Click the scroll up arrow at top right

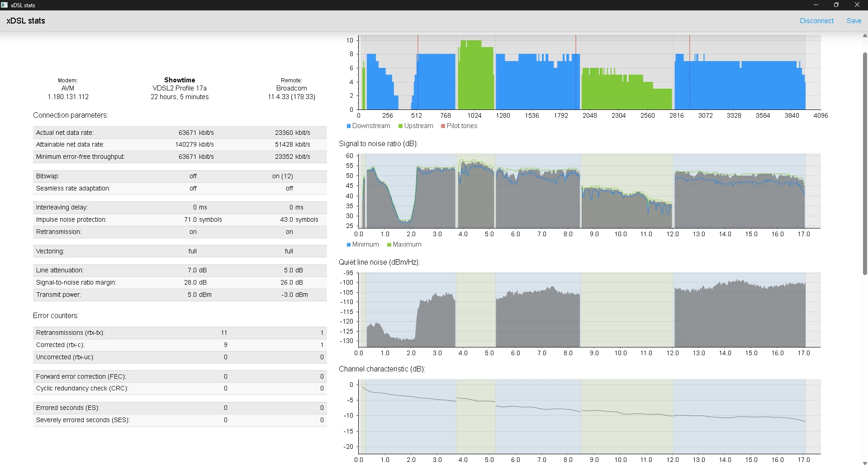[x=865, y=36]
